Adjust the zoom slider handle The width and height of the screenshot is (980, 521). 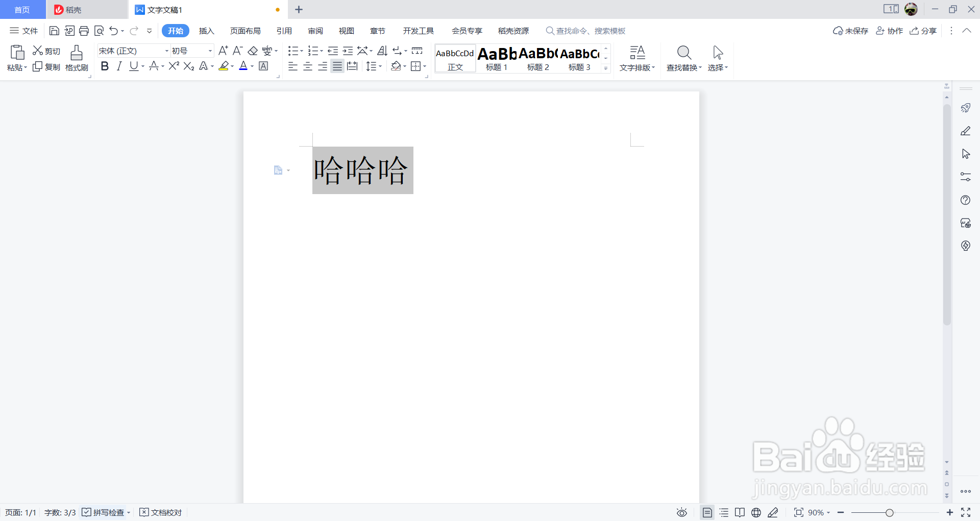pos(890,513)
